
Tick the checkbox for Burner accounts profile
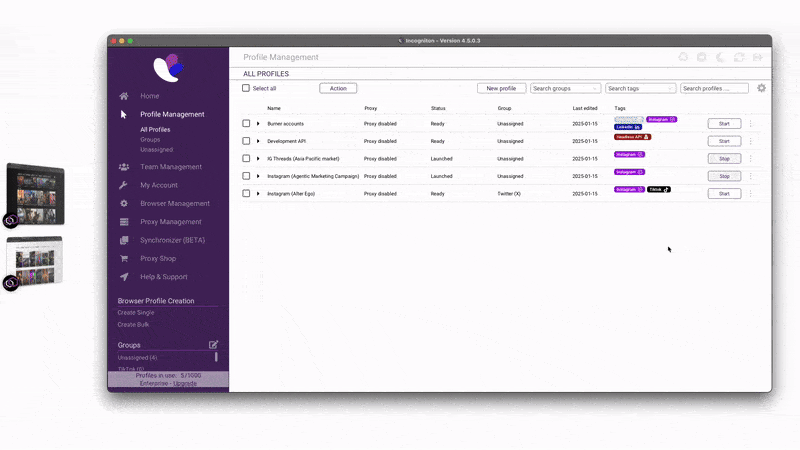pos(246,123)
